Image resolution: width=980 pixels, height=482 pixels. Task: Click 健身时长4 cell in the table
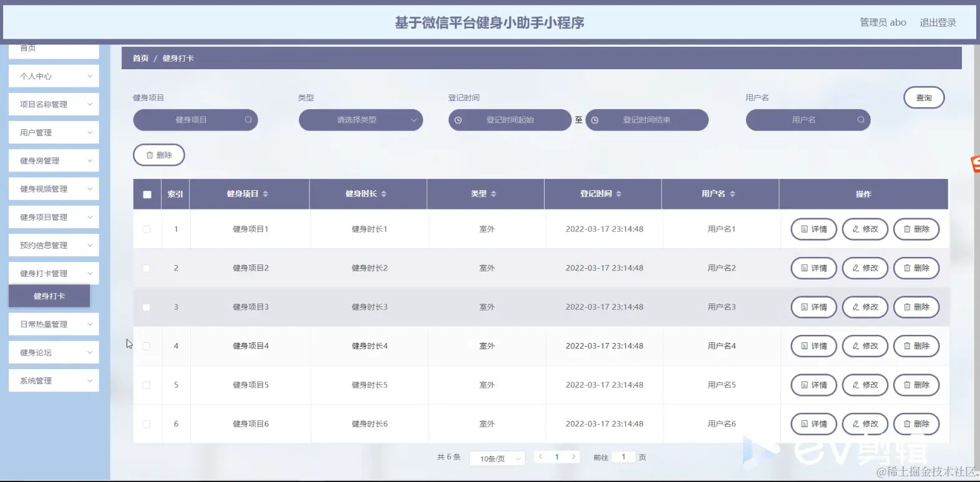(x=369, y=346)
